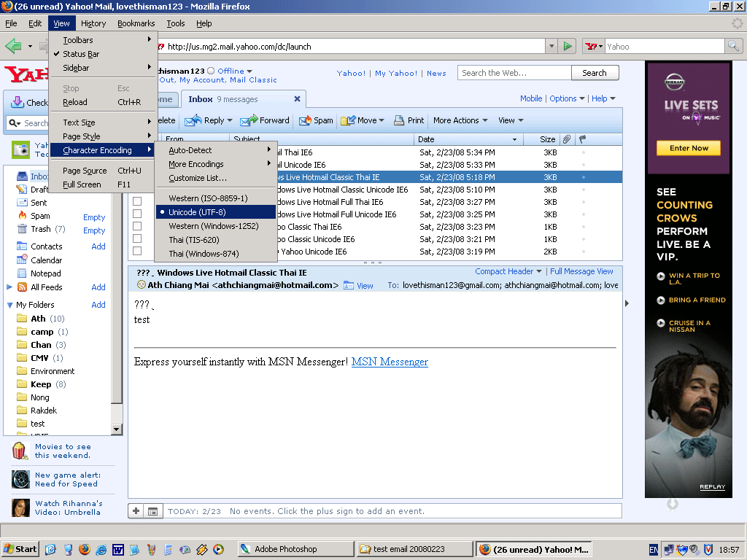The width and height of the screenshot is (747, 560).
Task: Open the Bookmarks menu
Action: (x=136, y=23)
